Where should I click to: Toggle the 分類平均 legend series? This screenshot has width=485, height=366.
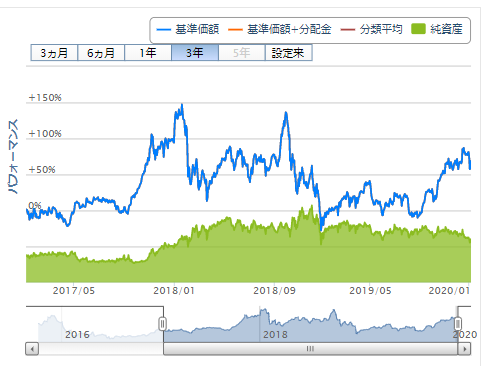tap(372, 29)
